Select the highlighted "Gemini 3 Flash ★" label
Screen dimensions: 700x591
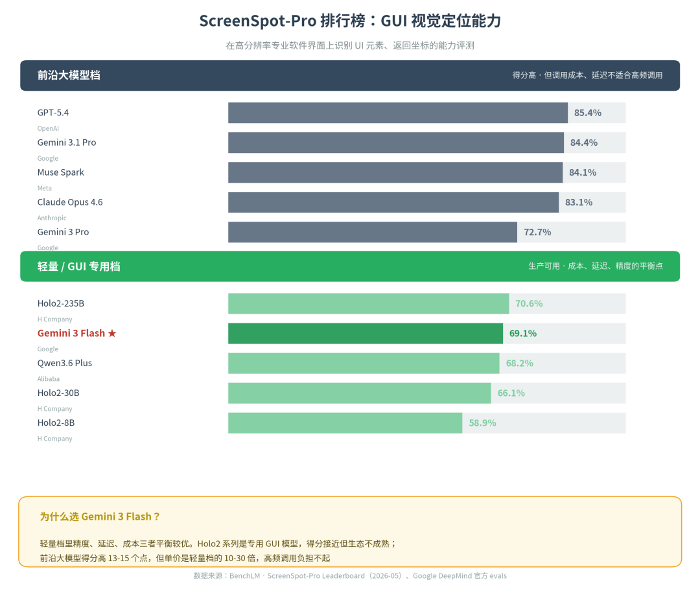(x=76, y=334)
